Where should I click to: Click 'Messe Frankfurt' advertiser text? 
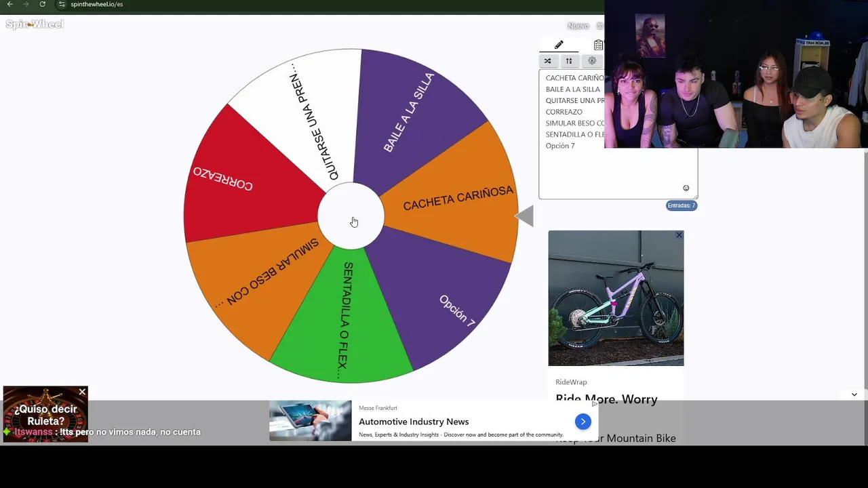378,408
